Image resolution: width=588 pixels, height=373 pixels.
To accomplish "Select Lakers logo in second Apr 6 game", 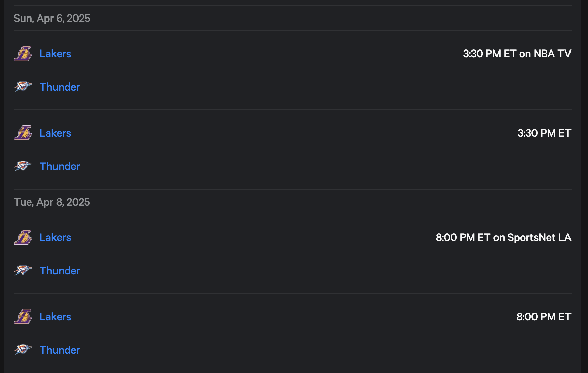I will click(23, 133).
